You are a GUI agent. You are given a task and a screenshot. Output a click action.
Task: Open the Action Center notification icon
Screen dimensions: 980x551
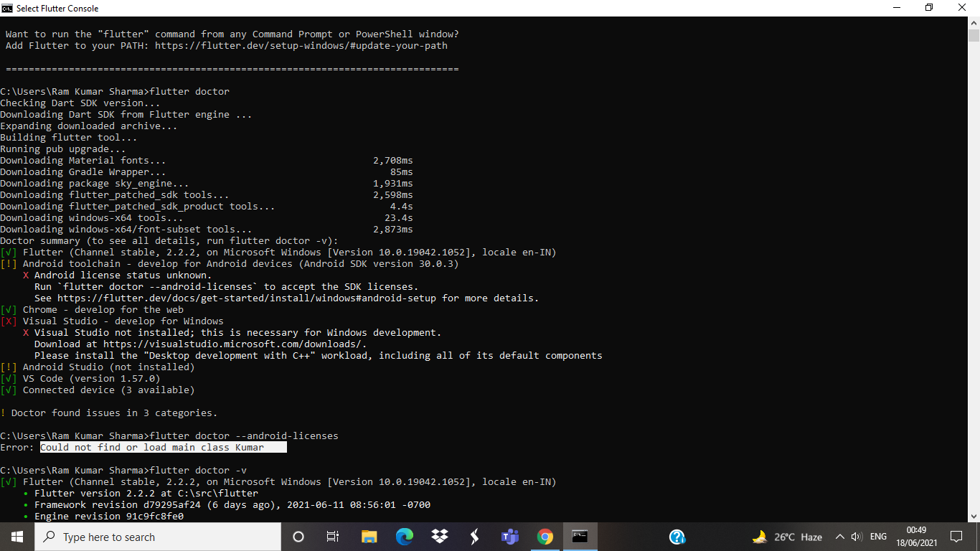(x=956, y=537)
